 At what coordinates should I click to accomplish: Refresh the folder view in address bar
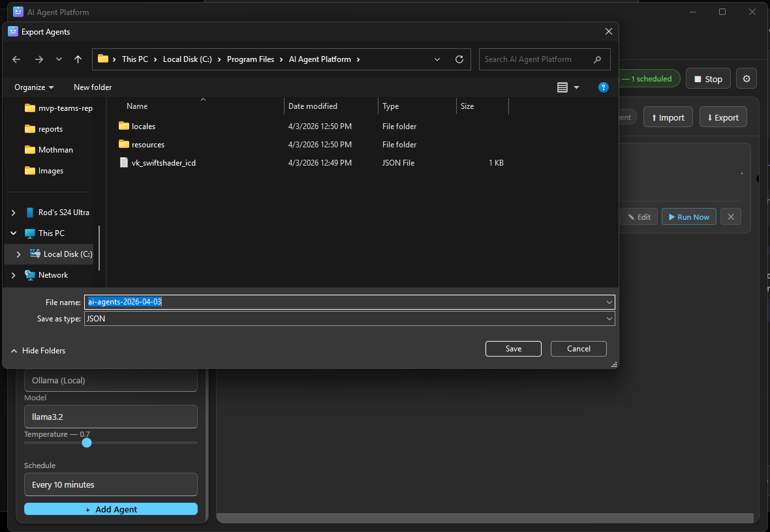[x=459, y=59]
